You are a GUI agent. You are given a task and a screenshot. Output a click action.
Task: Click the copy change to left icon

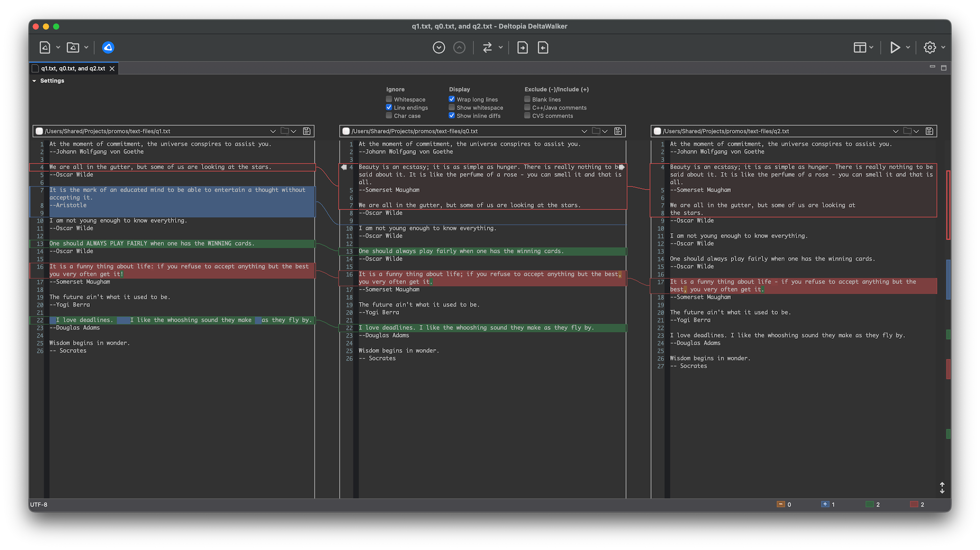(x=543, y=47)
